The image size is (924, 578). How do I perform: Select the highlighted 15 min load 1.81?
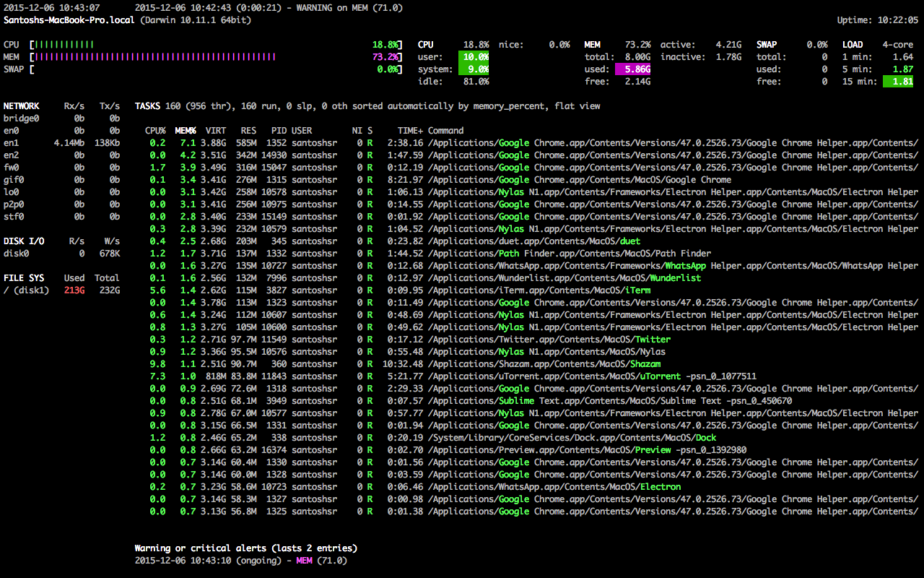pos(899,82)
